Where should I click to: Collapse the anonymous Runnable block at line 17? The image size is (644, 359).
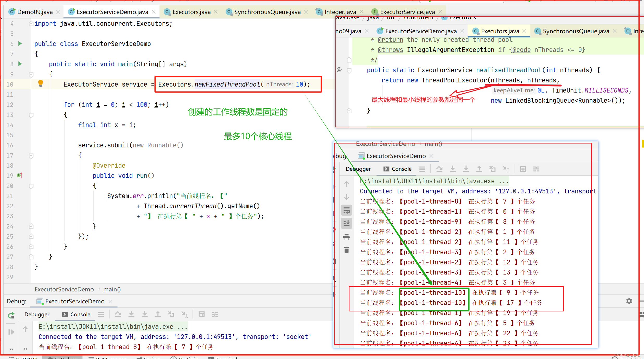coord(31,156)
